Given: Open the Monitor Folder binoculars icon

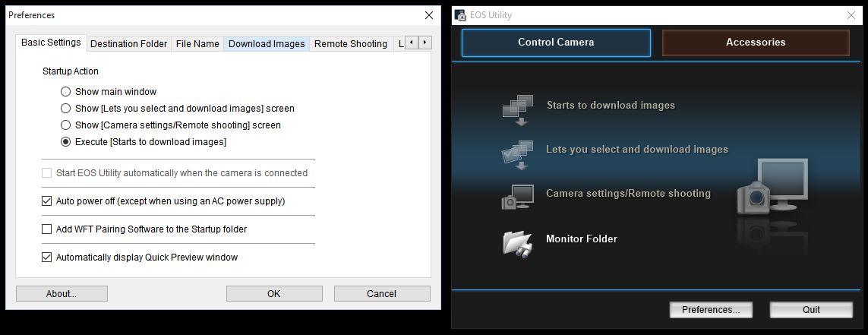Looking at the screenshot, I should (x=517, y=242).
